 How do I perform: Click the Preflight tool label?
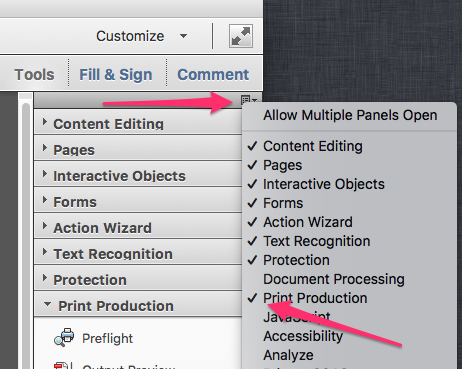click(x=107, y=338)
